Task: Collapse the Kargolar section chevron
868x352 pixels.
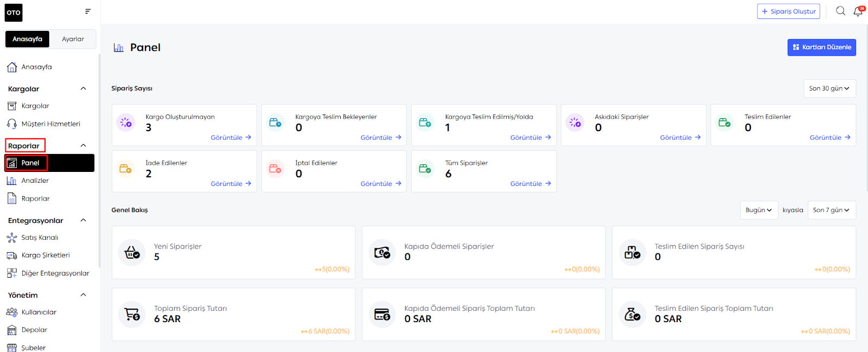Action: click(84, 88)
